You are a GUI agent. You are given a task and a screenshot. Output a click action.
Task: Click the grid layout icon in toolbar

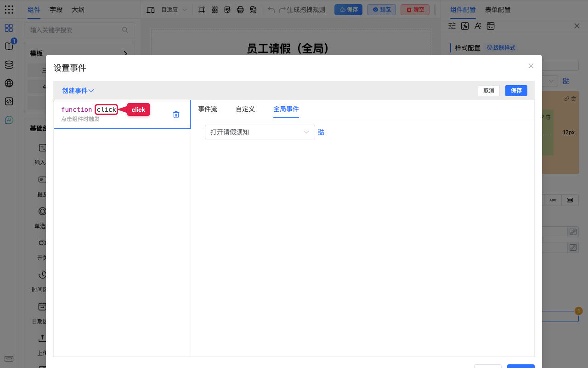point(215,10)
